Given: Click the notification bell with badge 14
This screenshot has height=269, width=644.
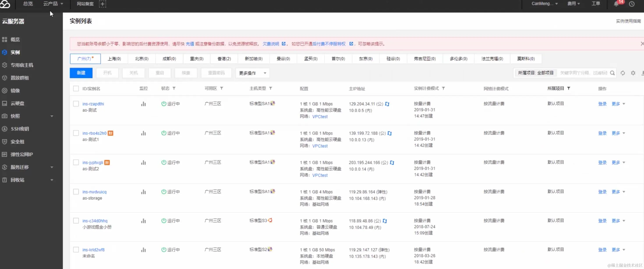Looking at the screenshot, I should [x=616, y=4].
